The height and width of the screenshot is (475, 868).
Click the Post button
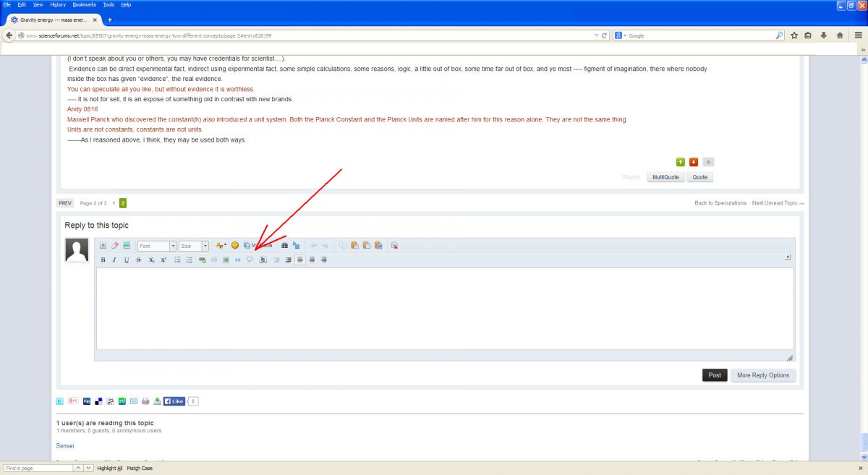pyautogui.click(x=715, y=375)
